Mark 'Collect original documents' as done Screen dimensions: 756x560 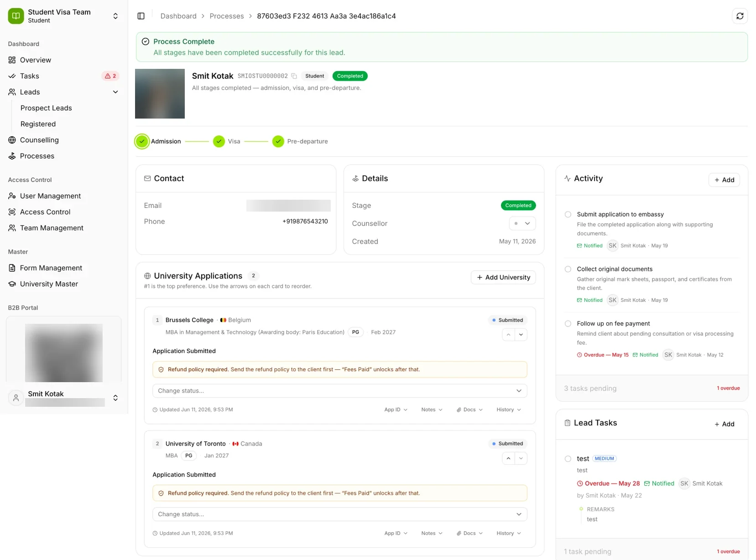click(x=568, y=269)
